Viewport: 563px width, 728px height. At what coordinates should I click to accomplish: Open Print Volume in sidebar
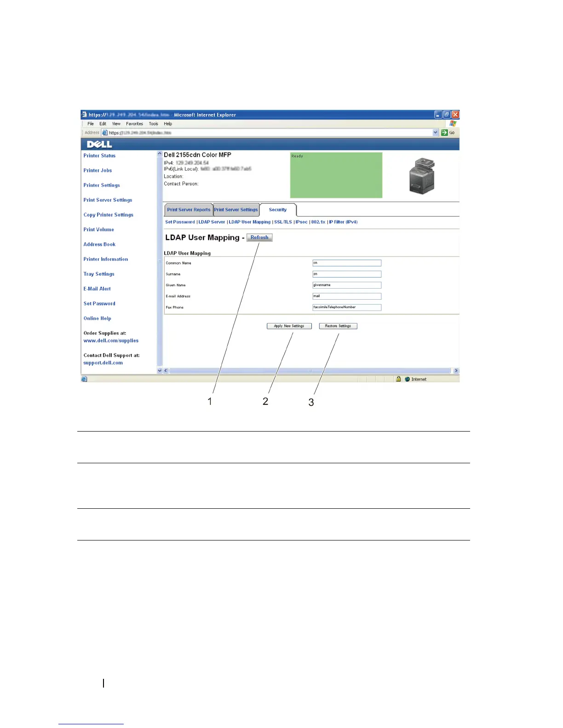coord(99,229)
